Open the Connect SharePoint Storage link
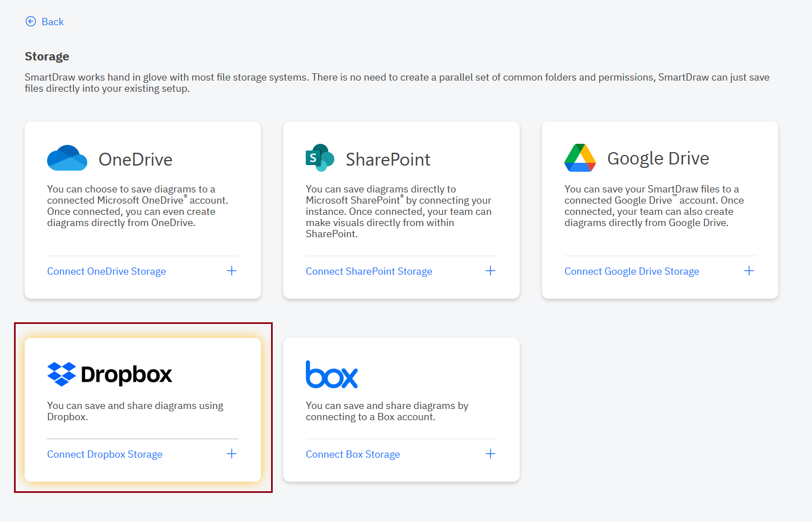Image resolution: width=812 pixels, height=522 pixels. coord(368,271)
